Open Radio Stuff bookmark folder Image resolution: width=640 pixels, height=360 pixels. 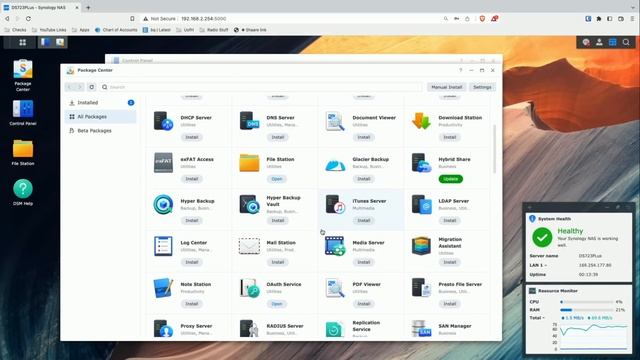pyautogui.click(x=214, y=30)
